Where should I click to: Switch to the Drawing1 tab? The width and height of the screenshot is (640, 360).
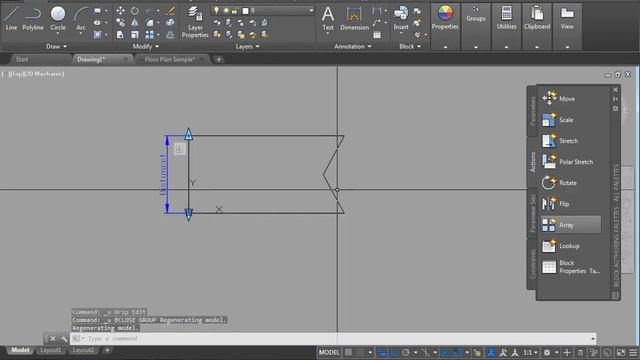click(x=91, y=60)
